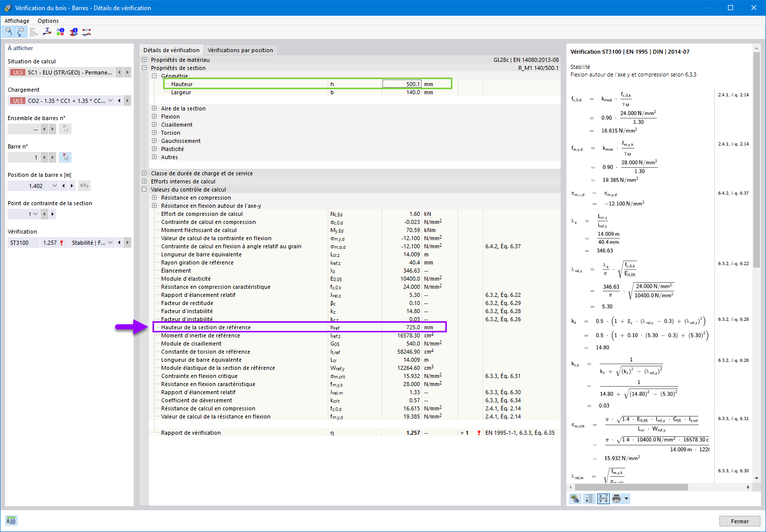Open the Affichage menu
This screenshot has width=766, height=532.
click(17, 21)
